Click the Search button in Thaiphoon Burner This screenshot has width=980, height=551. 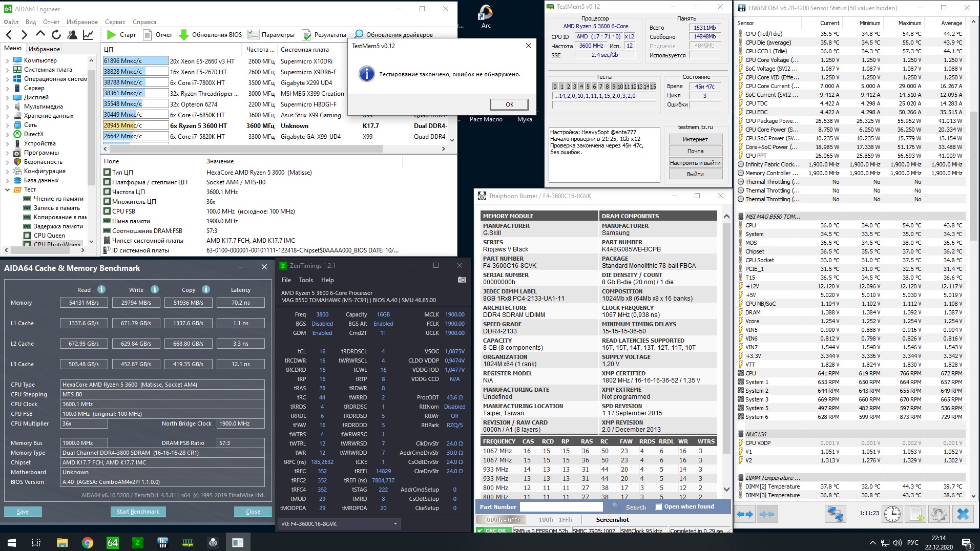pos(629,507)
